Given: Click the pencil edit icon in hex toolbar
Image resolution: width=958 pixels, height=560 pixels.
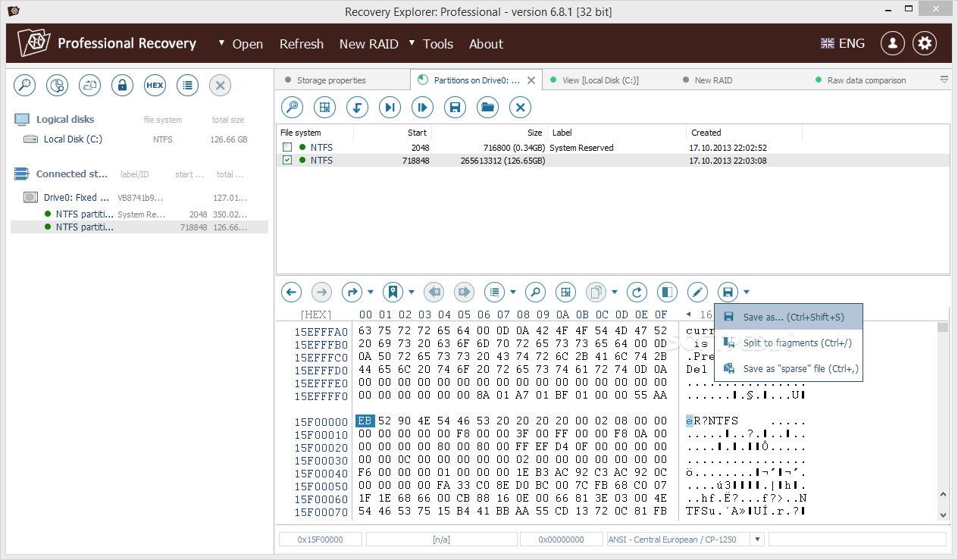Looking at the screenshot, I should pos(697,292).
